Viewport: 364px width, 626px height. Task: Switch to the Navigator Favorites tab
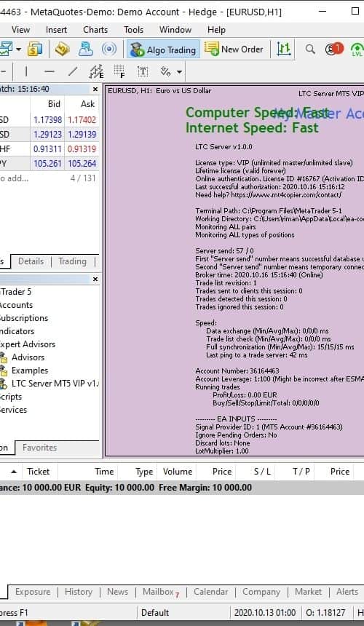(39, 448)
